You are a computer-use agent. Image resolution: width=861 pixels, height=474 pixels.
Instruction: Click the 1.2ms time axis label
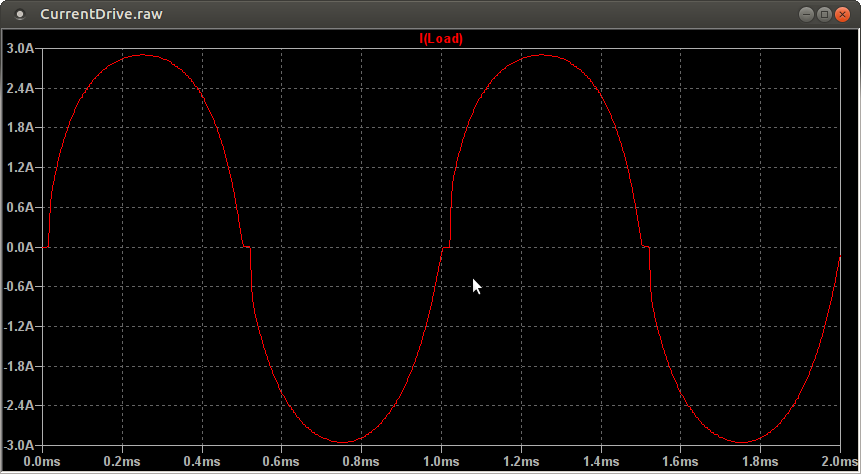click(x=521, y=459)
